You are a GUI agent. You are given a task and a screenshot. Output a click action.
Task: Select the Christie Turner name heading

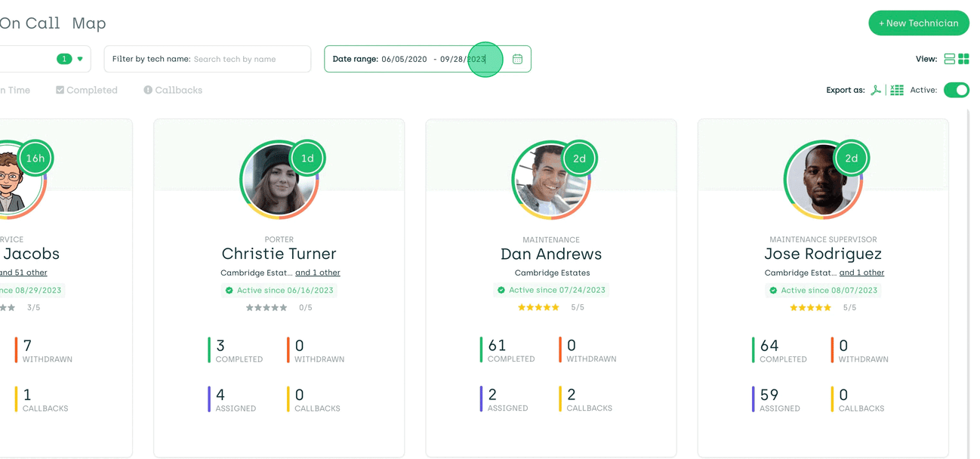coord(279,254)
